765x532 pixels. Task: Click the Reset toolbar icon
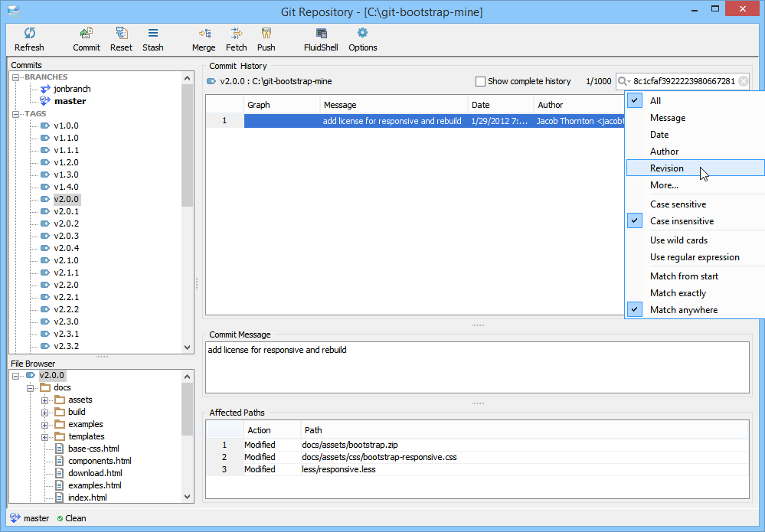click(121, 33)
